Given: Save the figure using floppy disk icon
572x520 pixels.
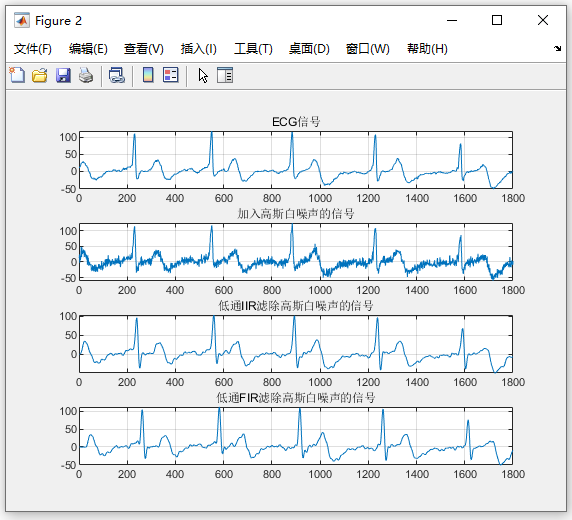Looking at the screenshot, I should tap(63, 75).
